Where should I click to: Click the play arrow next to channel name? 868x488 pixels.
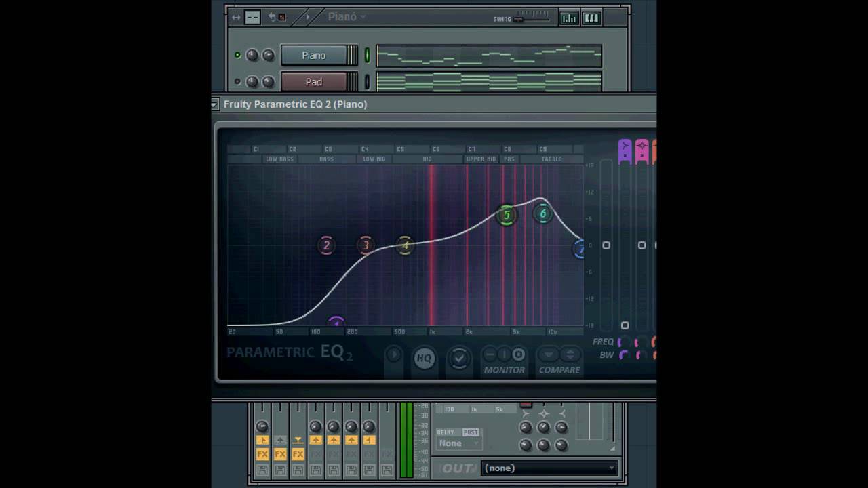point(307,18)
